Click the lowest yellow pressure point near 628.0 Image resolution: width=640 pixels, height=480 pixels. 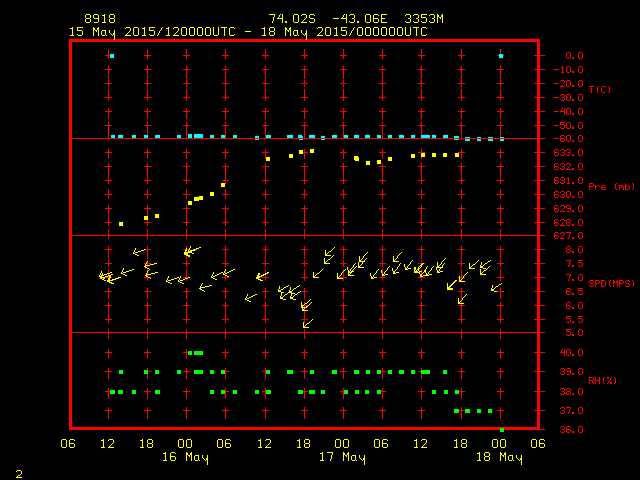coord(121,224)
